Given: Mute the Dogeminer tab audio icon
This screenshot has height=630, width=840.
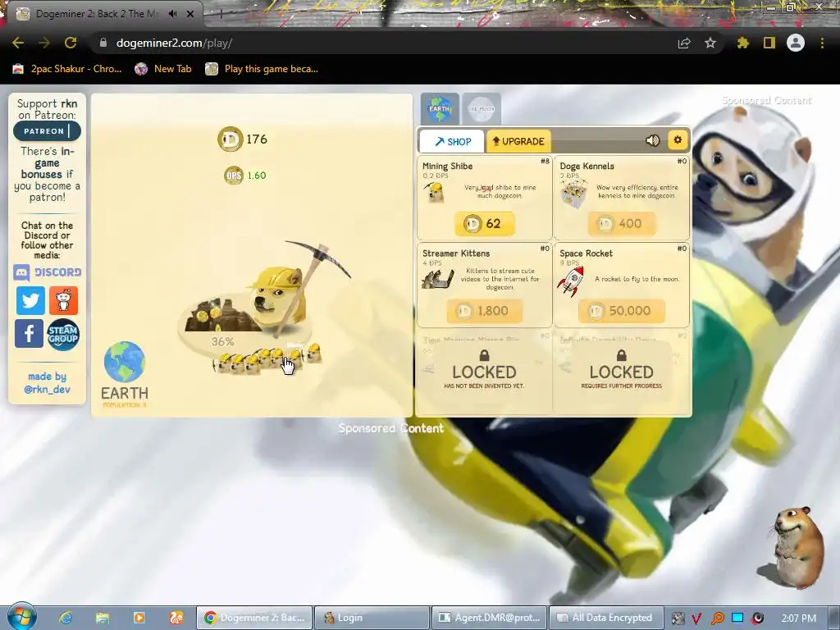Looking at the screenshot, I should (x=172, y=14).
